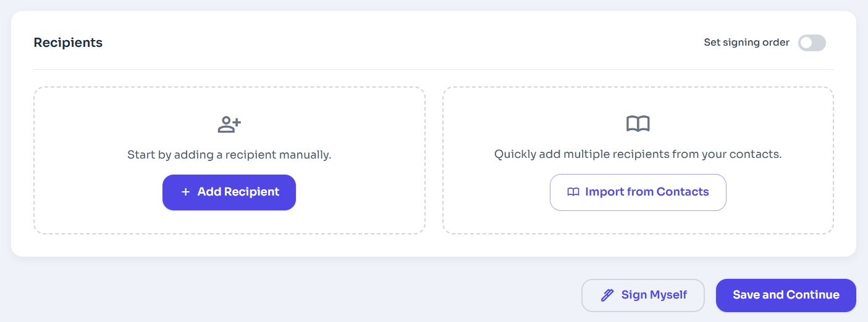Click the "Add Recipient" button label text
The width and height of the screenshot is (868, 322).
click(238, 192)
